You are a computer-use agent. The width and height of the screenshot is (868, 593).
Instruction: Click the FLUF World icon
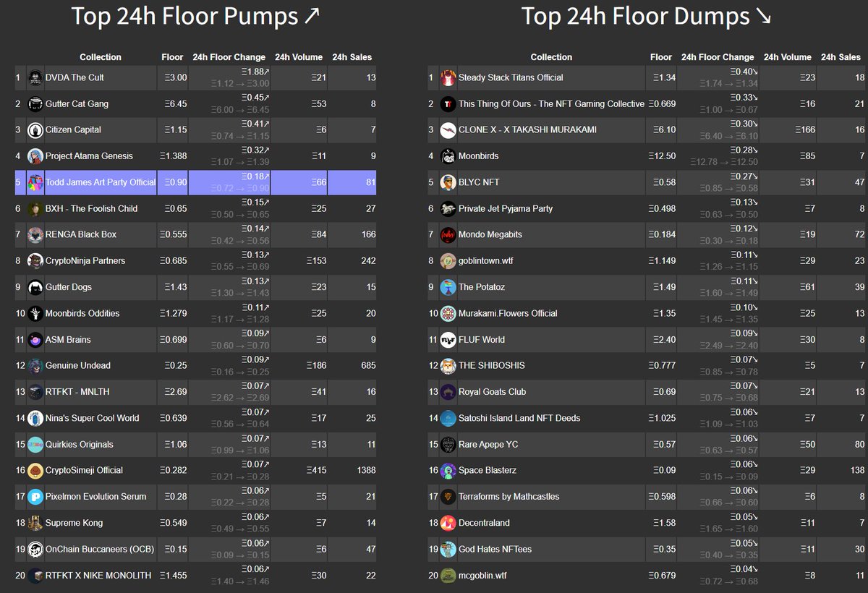pyautogui.click(x=448, y=340)
